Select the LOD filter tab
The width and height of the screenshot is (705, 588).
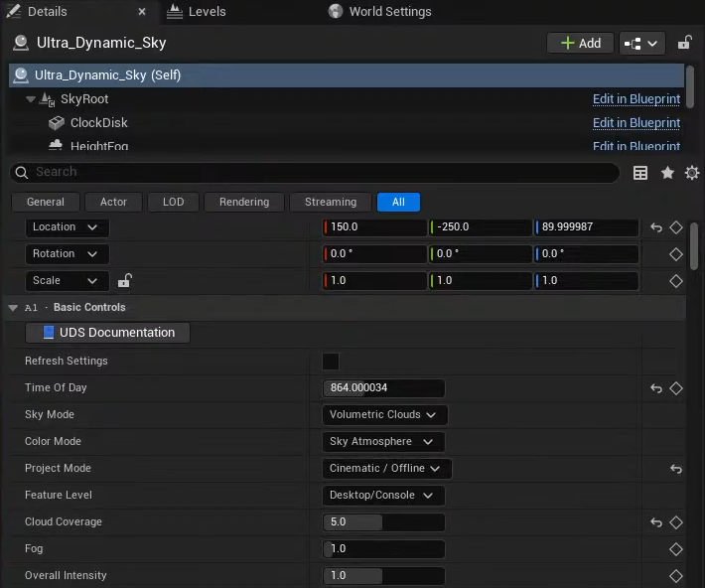[173, 202]
